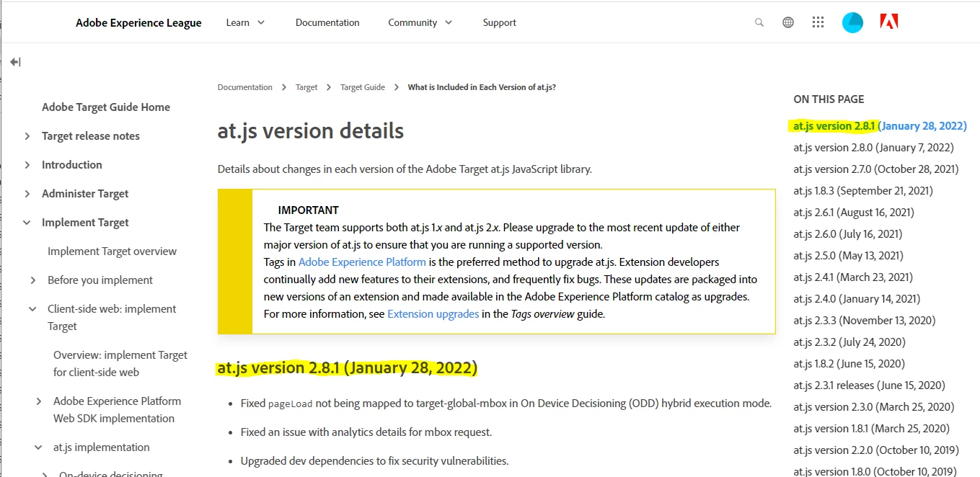Expand Adobe Experience Platform Web SDK implementation chevron
Viewport: 980px width, 477px height.
click(39, 401)
